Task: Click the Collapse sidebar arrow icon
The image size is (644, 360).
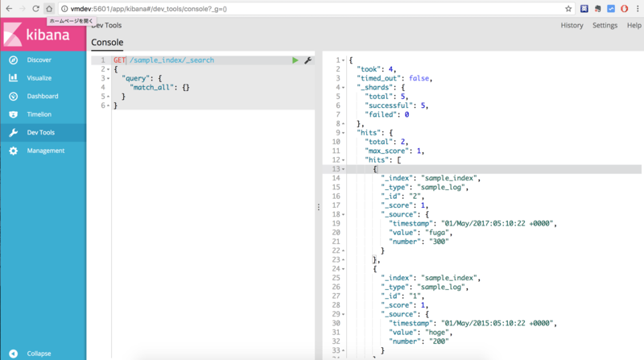Action: pos(13,354)
